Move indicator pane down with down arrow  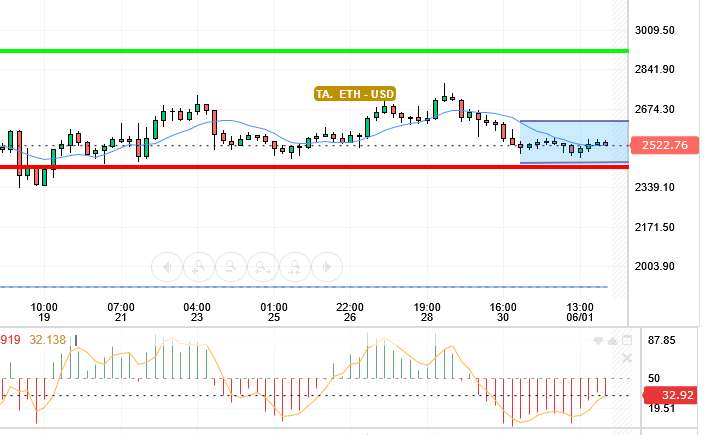[x=598, y=341]
